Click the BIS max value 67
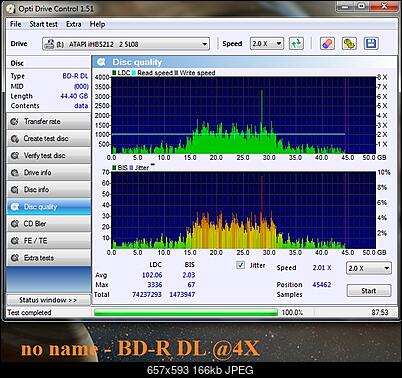The image size is (402, 378). 191,285
